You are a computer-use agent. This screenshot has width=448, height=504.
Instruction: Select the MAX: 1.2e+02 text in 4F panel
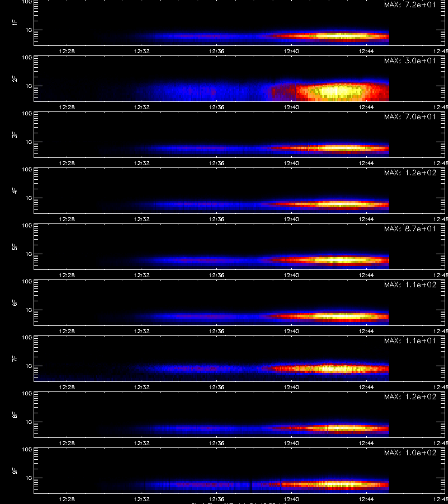(x=410, y=172)
